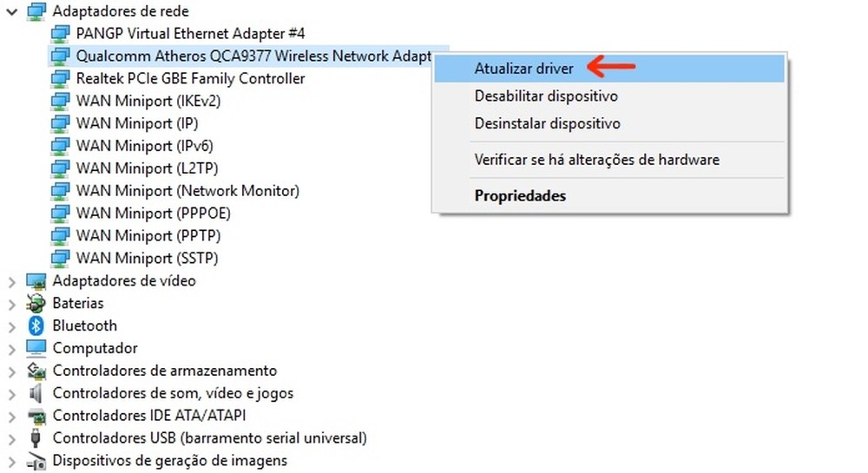Click the Controladores USB icon

[x=36, y=438]
